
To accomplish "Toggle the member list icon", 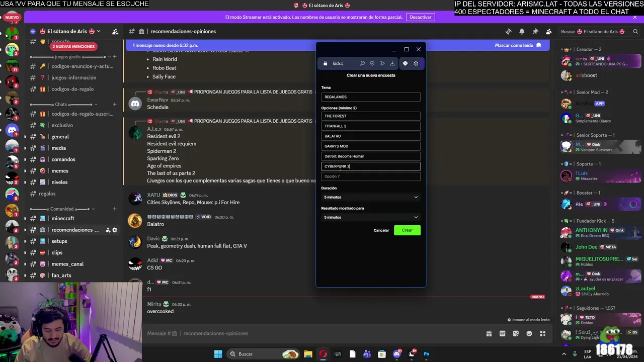I will pyautogui.click(x=549, y=31).
